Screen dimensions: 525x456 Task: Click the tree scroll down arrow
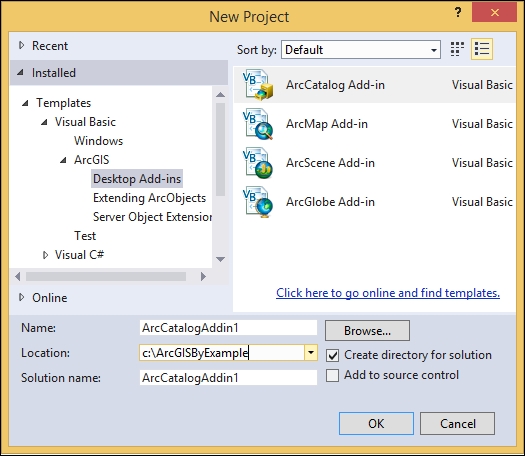(x=220, y=259)
